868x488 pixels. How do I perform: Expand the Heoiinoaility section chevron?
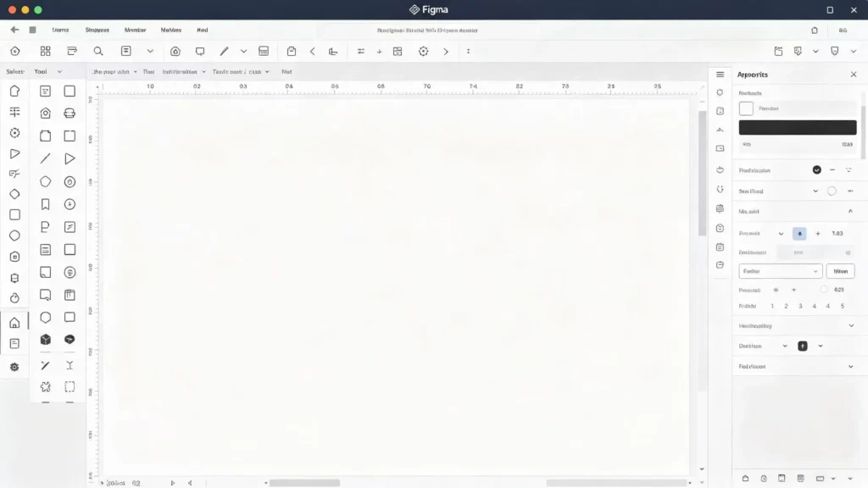click(x=851, y=326)
